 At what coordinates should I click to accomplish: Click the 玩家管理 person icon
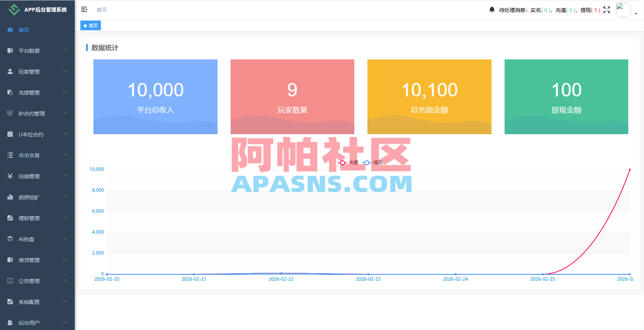pyautogui.click(x=10, y=71)
